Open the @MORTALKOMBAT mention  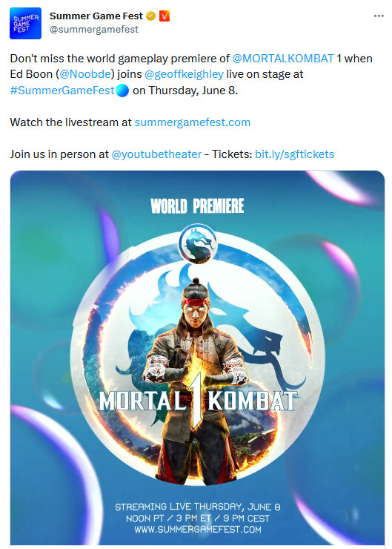click(x=283, y=59)
